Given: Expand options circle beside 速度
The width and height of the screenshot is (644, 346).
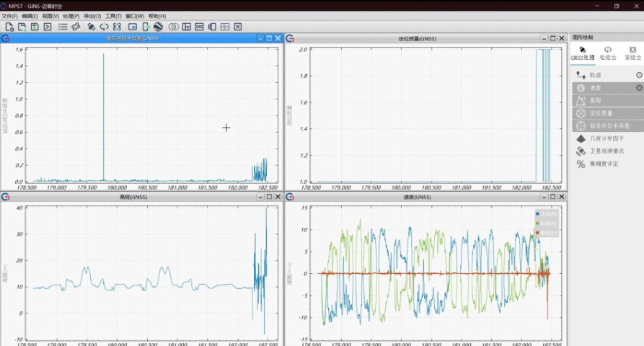Looking at the screenshot, I should click(x=638, y=87).
